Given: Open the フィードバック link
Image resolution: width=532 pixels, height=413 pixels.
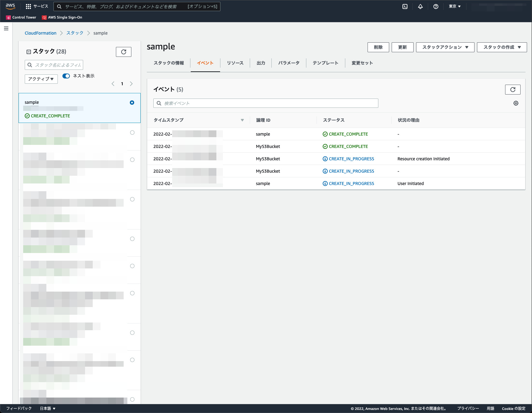Looking at the screenshot, I should 19,408.
